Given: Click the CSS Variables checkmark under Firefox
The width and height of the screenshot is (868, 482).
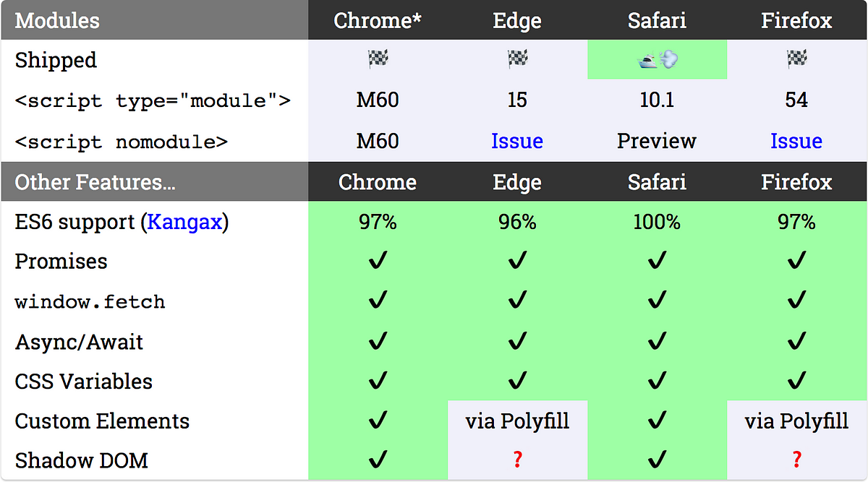Looking at the screenshot, I should (796, 380).
